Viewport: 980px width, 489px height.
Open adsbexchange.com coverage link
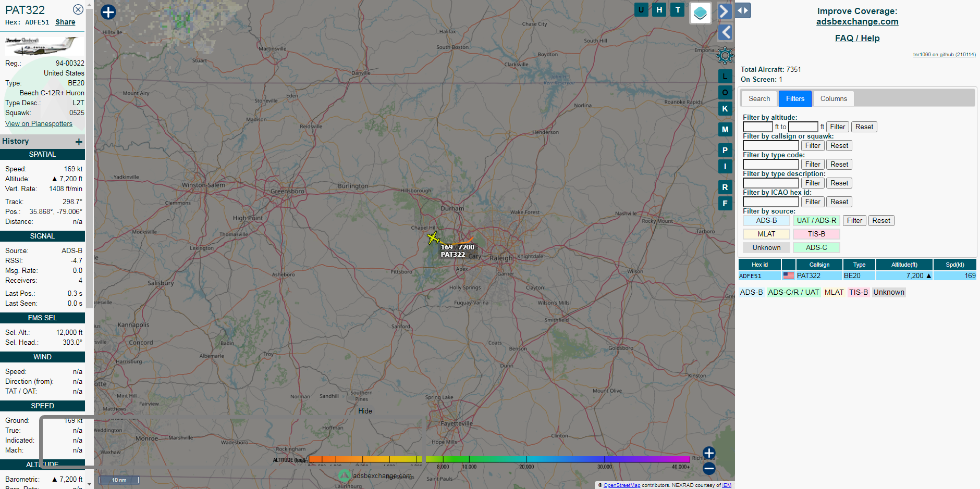[x=857, y=21]
